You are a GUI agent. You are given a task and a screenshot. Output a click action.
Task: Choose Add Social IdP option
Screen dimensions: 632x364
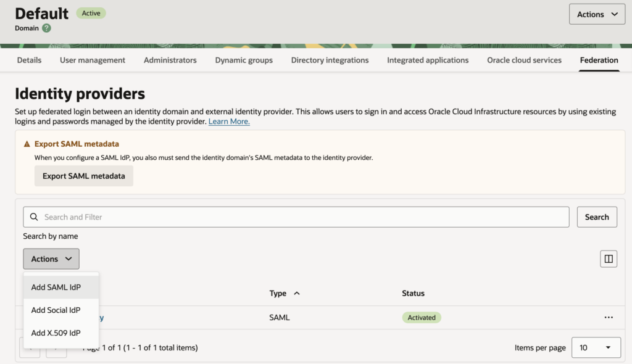(56, 310)
